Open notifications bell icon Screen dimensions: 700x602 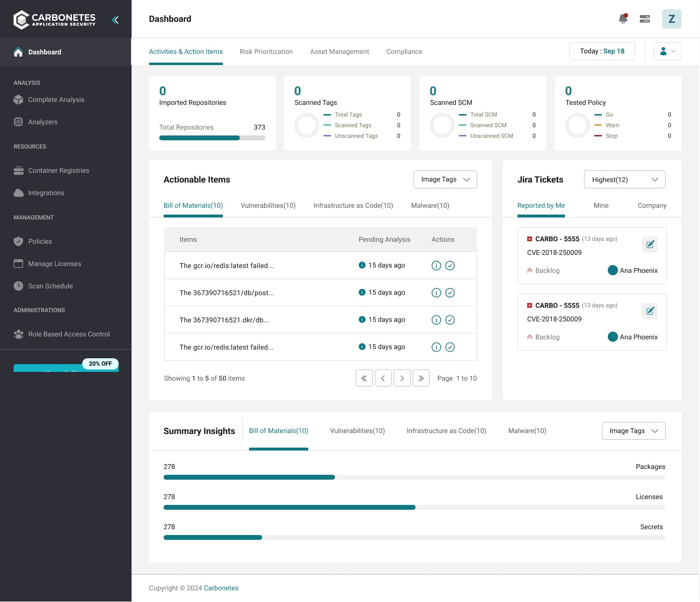(623, 19)
